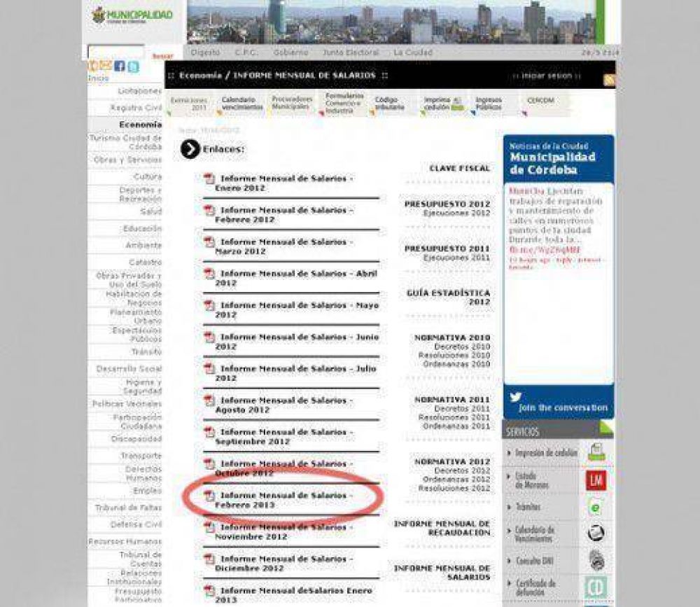The width and height of the screenshot is (700, 607).
Task: Open Ejecuciones 2011 link
Action: pyautogui.click(x=456, y=258)
